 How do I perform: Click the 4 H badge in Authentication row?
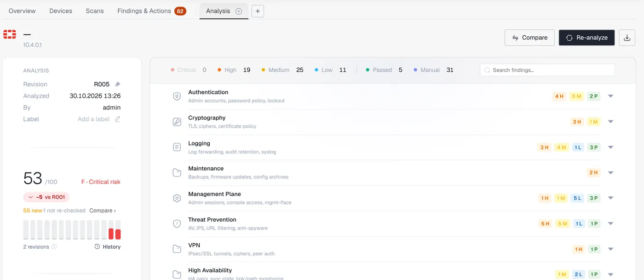pyautogui.click(x=559, y=96)
